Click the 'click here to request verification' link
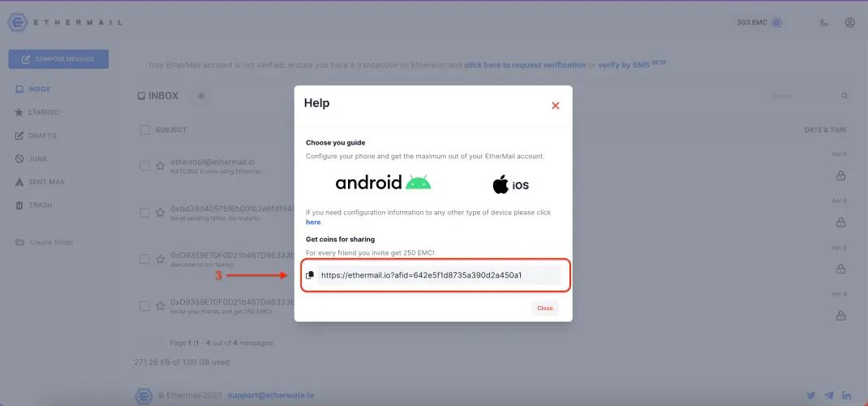The height and width of the screenshot is (406, 868). 525,65
